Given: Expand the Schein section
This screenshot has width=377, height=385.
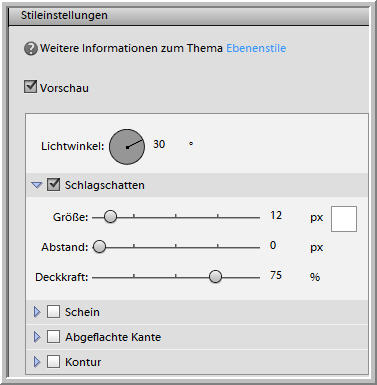Looking at the screenshot, I should click(x=37, y=312).
